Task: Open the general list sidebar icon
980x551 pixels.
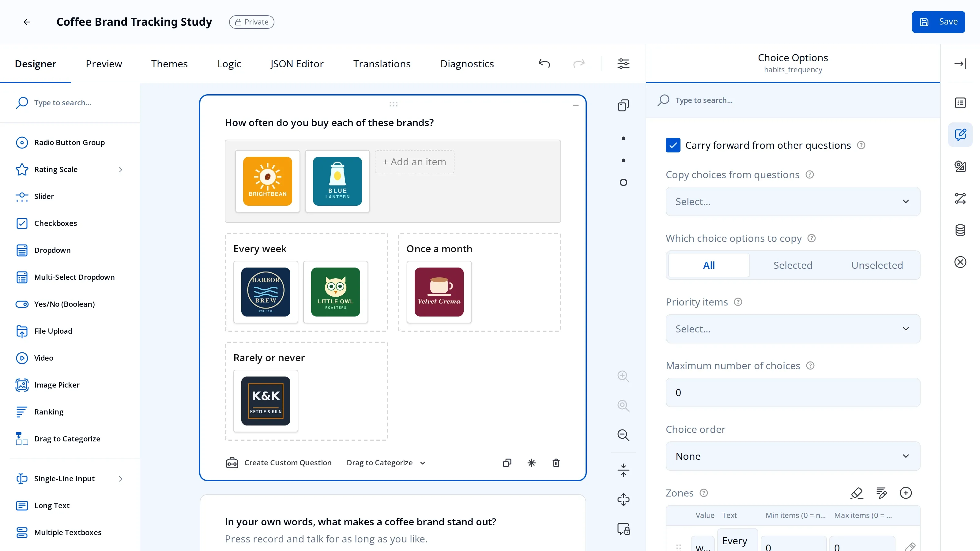Action: tap(960, 103)
